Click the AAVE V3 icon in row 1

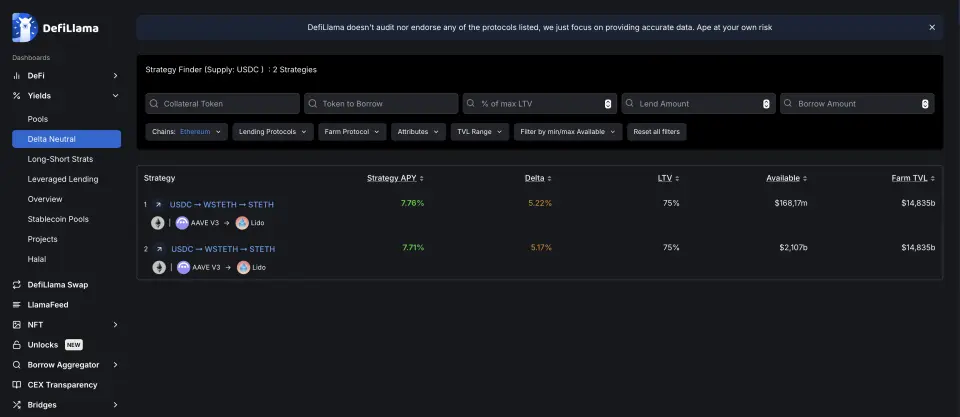[x=182, y=223]
